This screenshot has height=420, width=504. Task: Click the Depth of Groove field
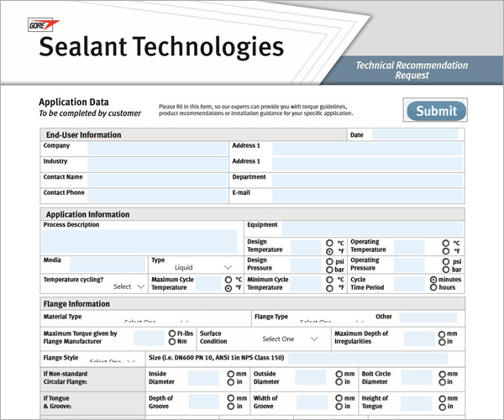pos(204,402)
